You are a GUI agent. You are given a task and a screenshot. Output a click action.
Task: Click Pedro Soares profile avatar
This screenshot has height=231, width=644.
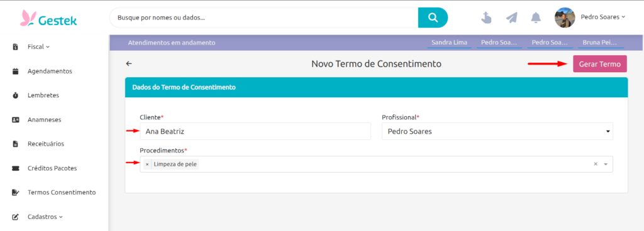pyautogui.click(x=565, y=18)
